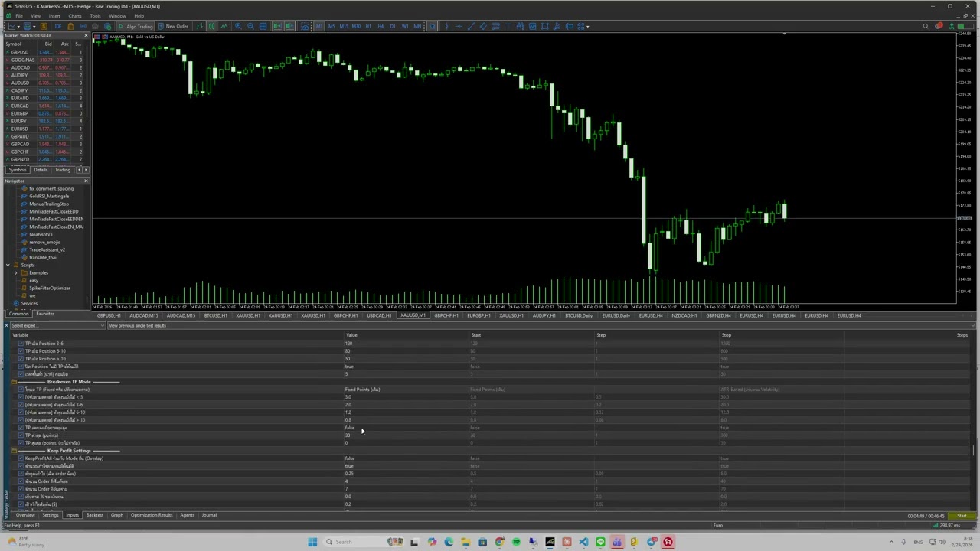Open the Insert menu
The width and height of the screenshot is (980, 551).
54,16
